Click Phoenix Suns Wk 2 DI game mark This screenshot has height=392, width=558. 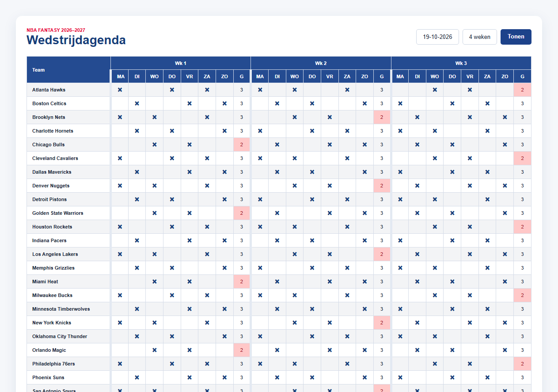coord(277,377)
